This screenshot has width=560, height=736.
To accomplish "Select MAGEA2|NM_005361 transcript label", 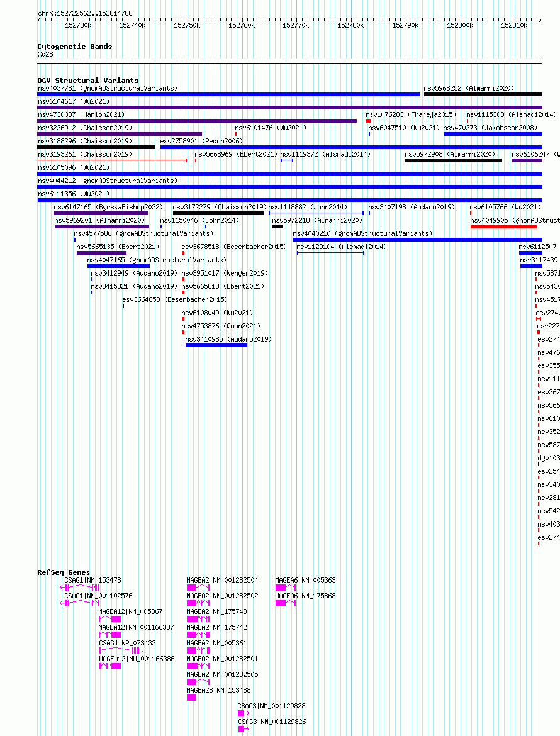I will 216,643.
